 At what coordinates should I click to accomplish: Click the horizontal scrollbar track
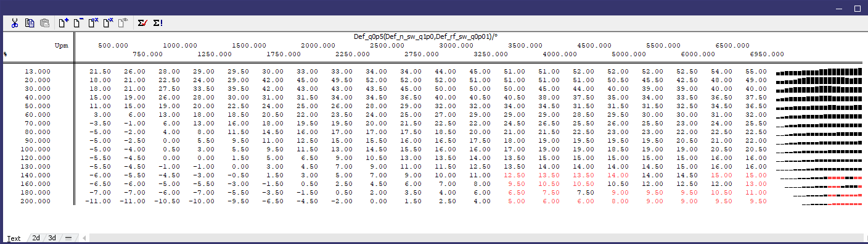pyautogui.click(x=475, y=238)
